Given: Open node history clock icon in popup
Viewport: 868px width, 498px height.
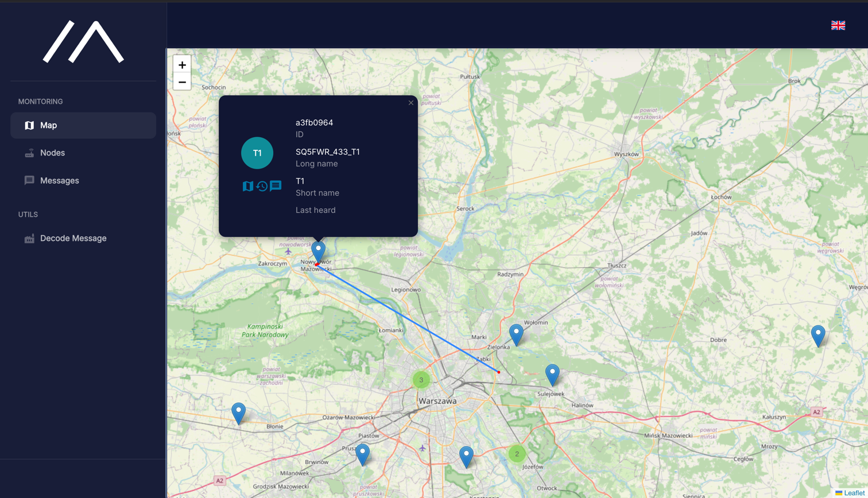Looking at the screenshot, I should [x=262, y=186].
